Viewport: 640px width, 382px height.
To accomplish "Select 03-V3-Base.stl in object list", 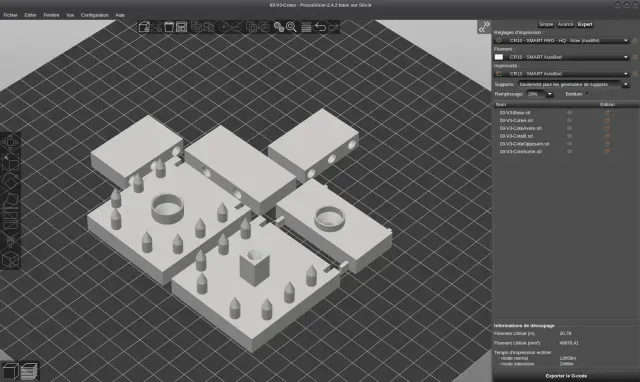I will [515, 113].
